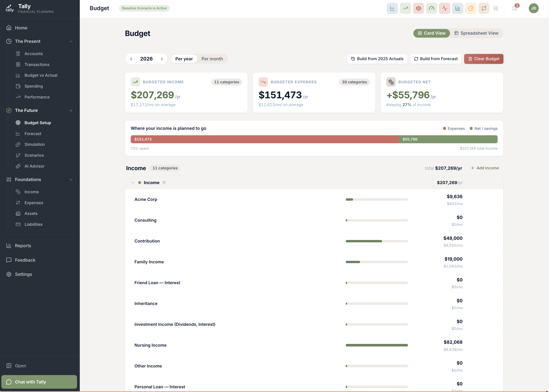Switch to Spreadsheet View
Image resolution: width=549 pixels, height=392 pixels.
point(476,33)
